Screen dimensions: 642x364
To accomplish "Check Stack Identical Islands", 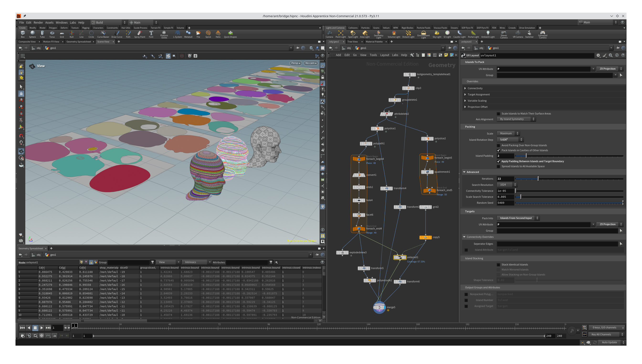I will click(x=498, y=265).
